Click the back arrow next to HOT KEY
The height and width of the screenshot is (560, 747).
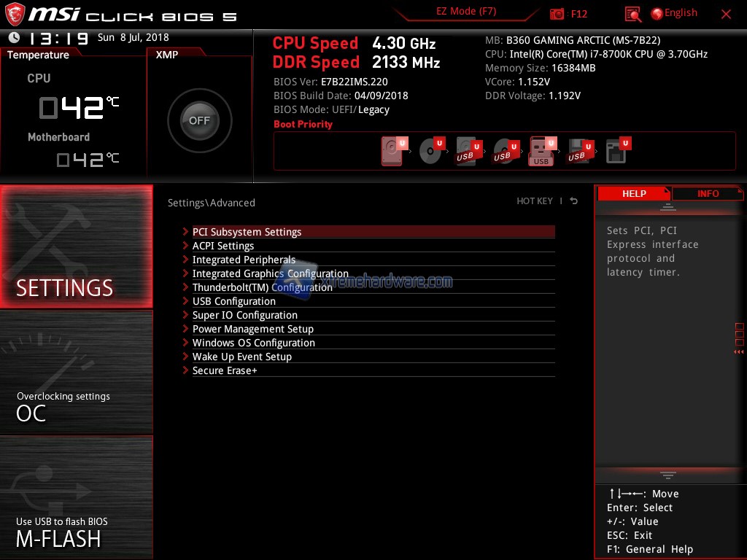pyautogui.click(x=574, y=201)
